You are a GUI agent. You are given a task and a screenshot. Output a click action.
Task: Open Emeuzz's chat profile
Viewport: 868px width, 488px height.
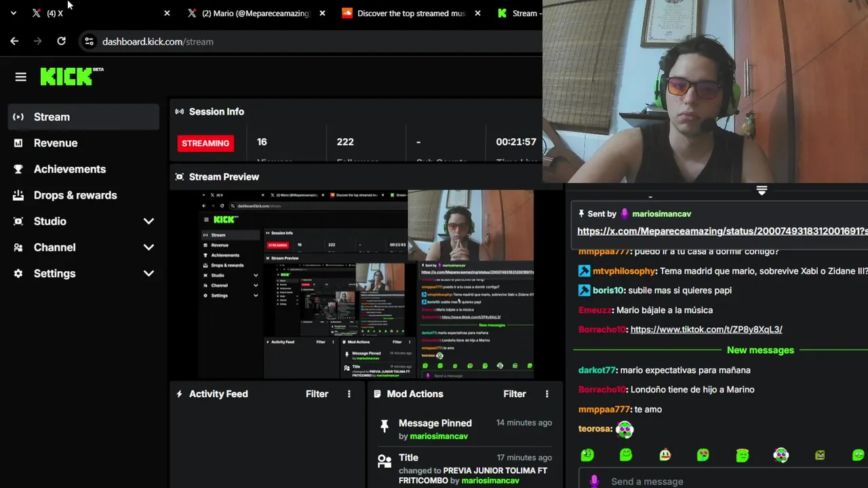click(595, 310)
